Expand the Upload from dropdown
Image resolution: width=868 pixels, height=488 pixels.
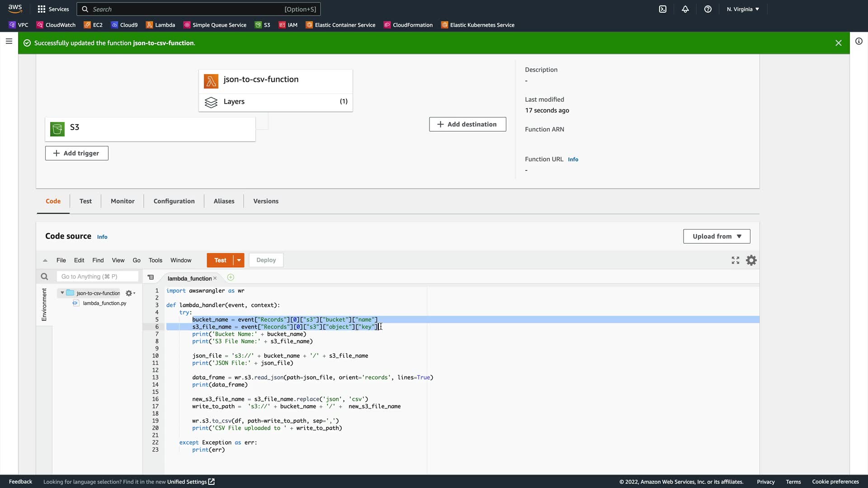717,236
